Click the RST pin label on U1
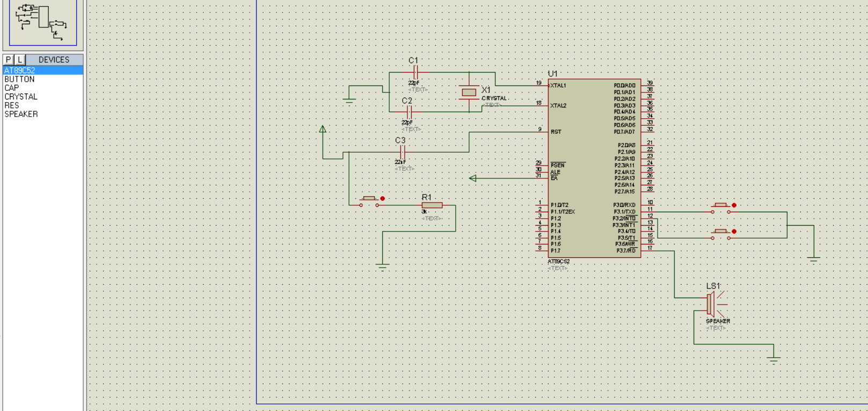Screen dimensions: 868x411 (556, 132)
